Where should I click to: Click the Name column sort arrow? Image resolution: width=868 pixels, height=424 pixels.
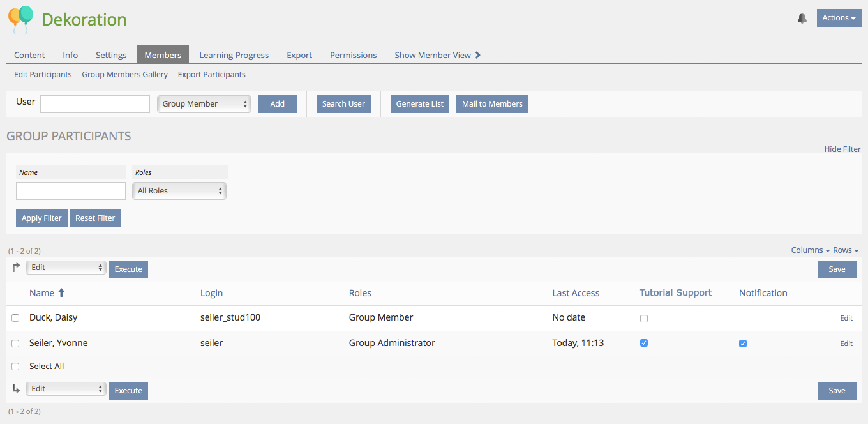pyautogui.click(x=62, y=292)
